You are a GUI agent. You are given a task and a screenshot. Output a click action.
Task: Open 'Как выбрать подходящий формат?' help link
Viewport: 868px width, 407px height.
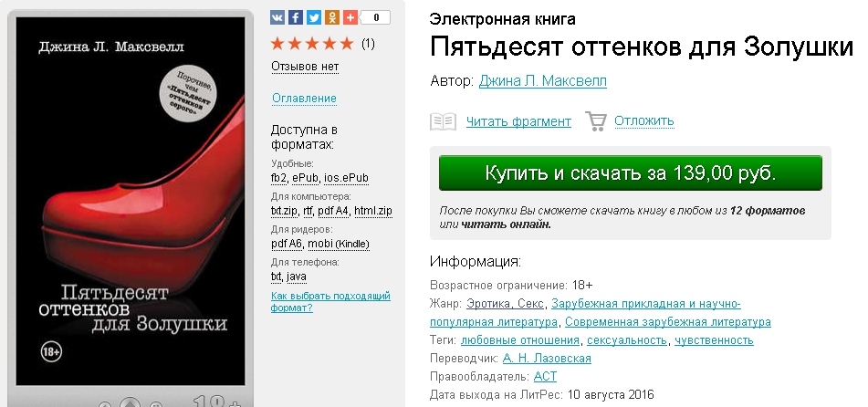point(330,302)
